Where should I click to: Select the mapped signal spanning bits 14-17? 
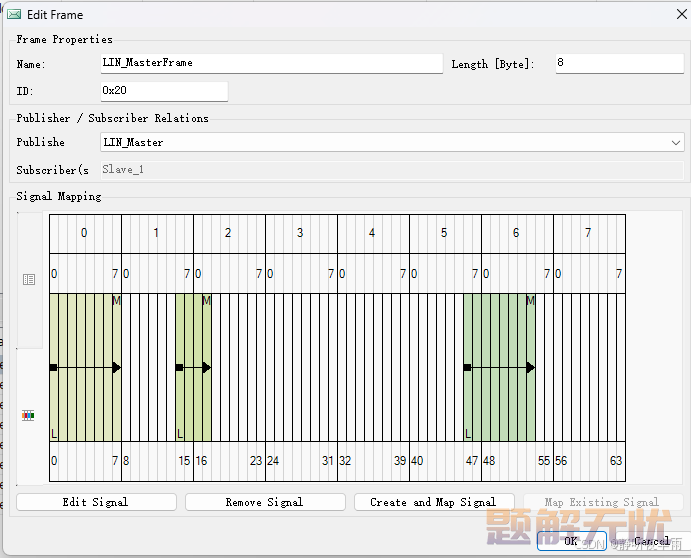(193, 367)
